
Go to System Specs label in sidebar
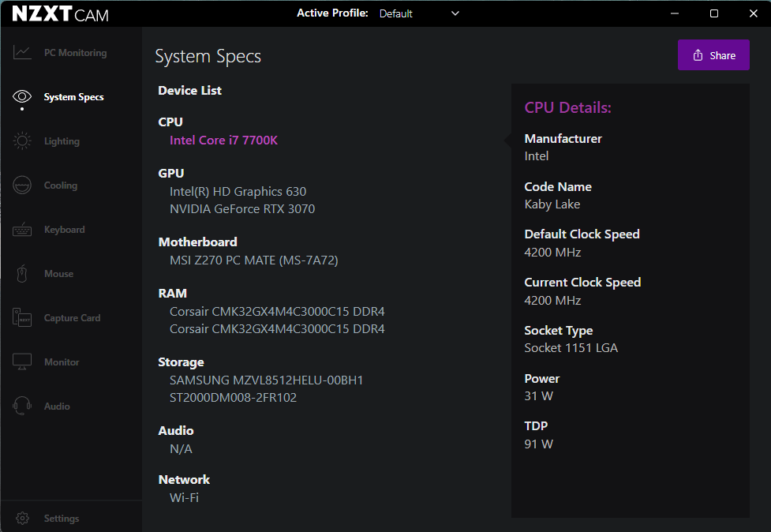pos(73,97)
